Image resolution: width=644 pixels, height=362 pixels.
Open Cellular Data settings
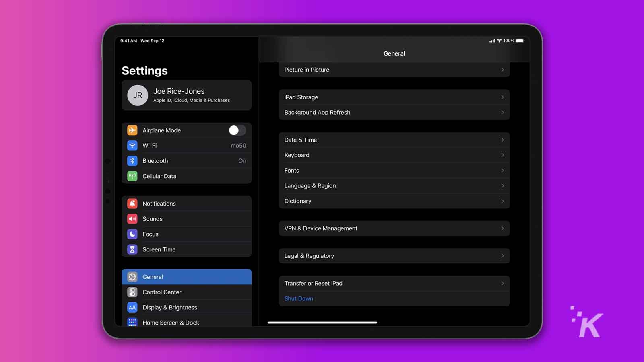point(187,176)
